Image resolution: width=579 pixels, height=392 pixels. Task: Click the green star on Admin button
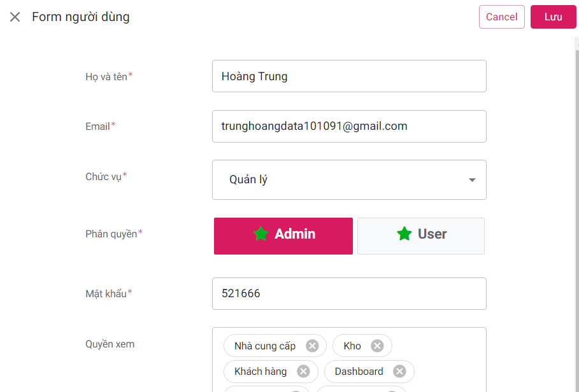point(261,234)
